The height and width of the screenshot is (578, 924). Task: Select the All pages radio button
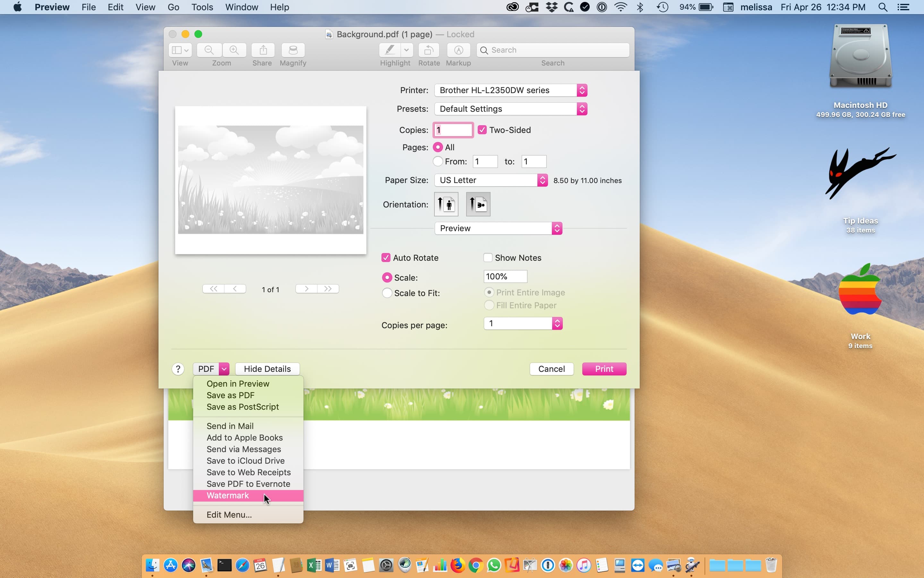point(438,147)
